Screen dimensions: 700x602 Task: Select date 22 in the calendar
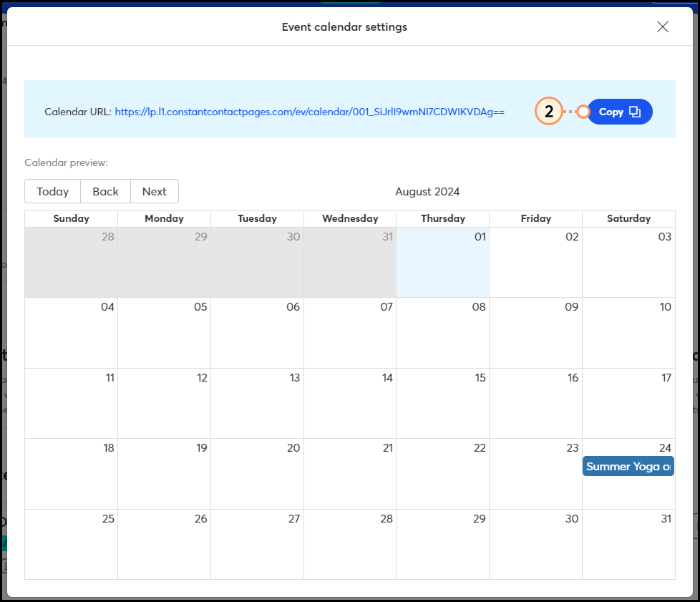click(480, 448)
